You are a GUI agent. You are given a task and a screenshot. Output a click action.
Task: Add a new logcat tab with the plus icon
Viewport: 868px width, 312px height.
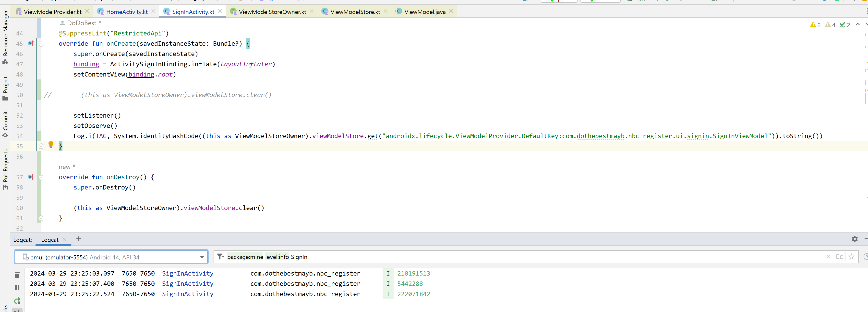coord(79,239)
